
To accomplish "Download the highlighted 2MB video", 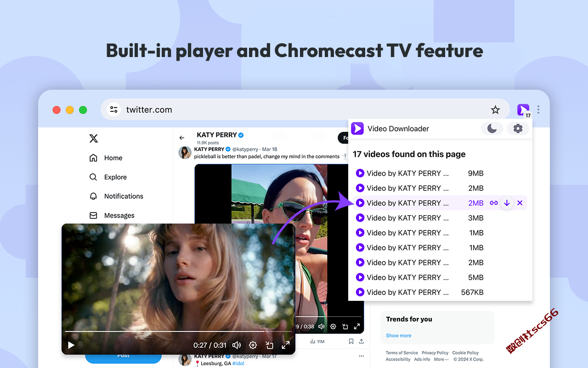I will coord(507,203).
